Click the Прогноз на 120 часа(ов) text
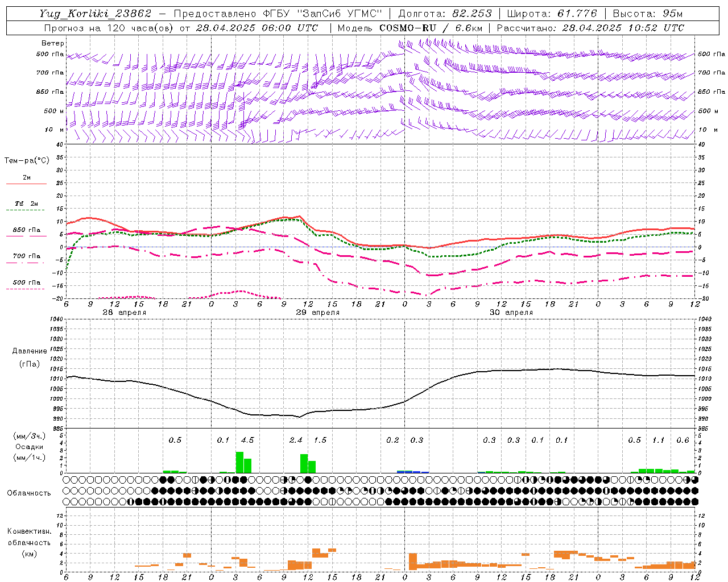728x582 pixels. point(109,28)
